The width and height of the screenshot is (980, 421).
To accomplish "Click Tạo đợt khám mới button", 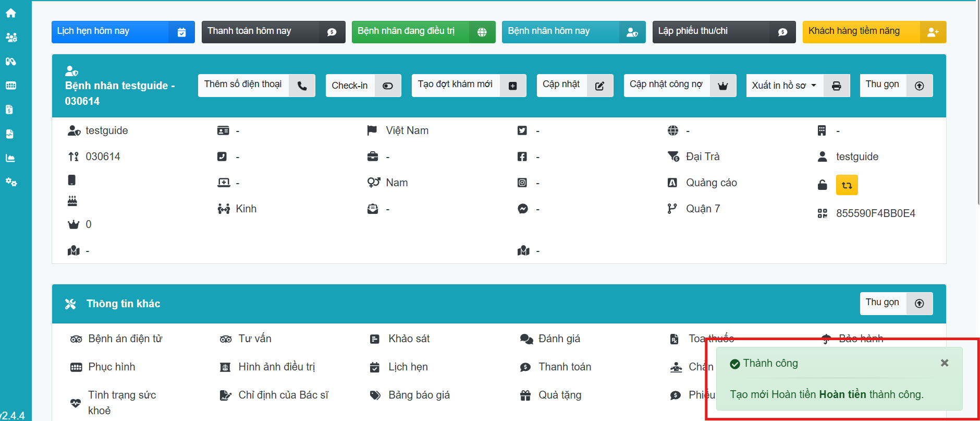I will click(x=468, y=86).
